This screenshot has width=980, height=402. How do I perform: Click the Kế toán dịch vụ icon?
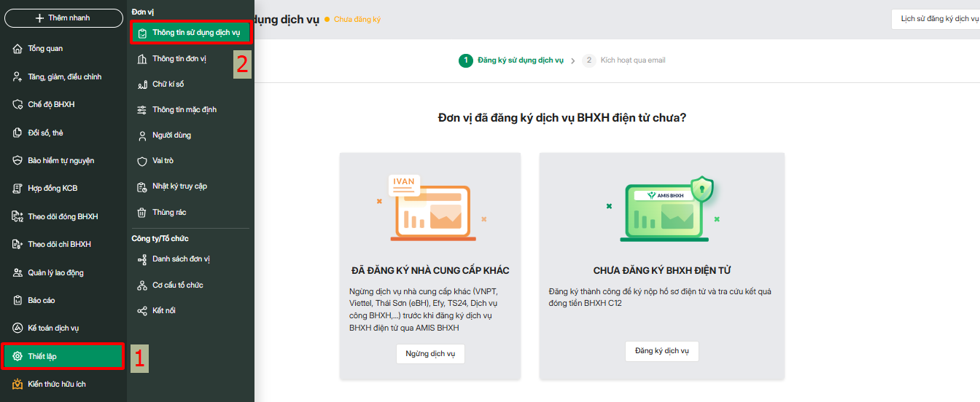17,328
